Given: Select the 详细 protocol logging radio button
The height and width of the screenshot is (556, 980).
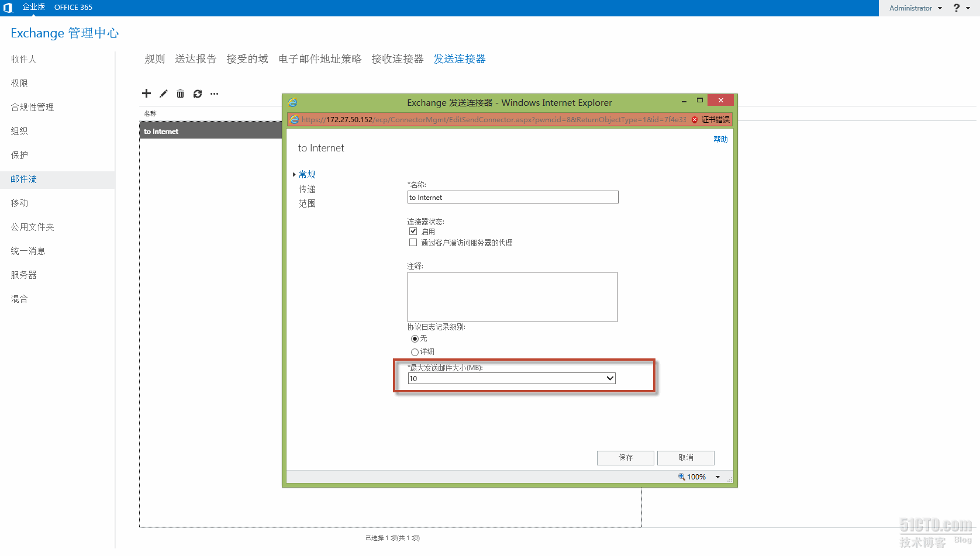Looking at the screenshot, I should (415, 352).
